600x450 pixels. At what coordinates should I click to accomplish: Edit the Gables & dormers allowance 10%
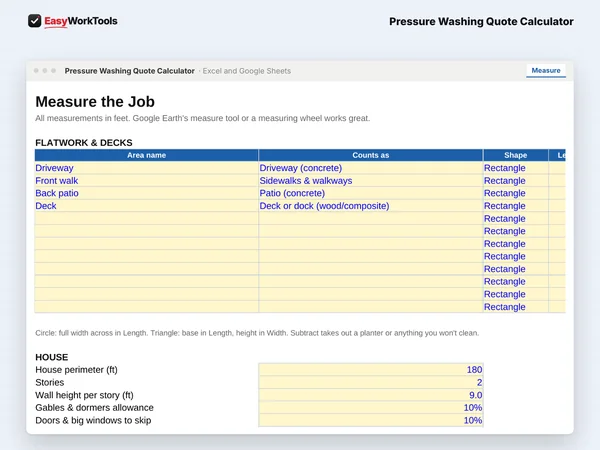click(371, 408)
